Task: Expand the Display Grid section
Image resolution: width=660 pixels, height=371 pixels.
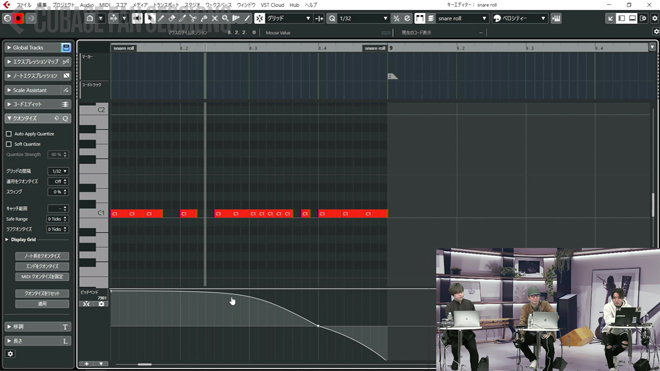Action: (x=7, y=240)
